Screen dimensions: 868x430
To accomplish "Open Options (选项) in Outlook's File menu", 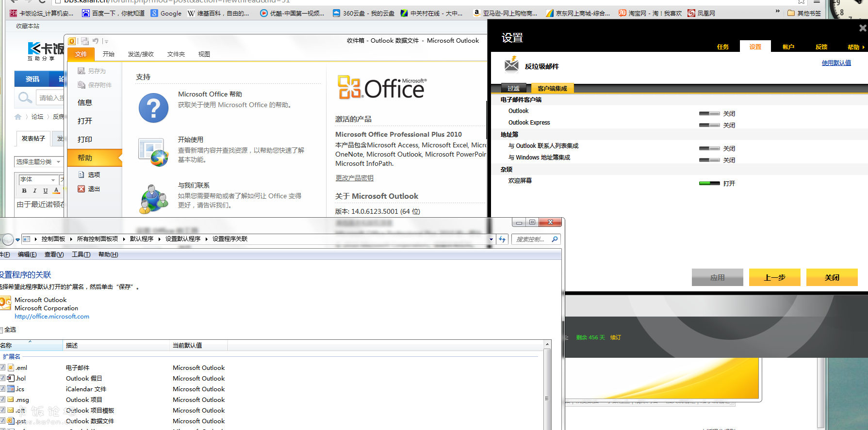I will [94, 175].
